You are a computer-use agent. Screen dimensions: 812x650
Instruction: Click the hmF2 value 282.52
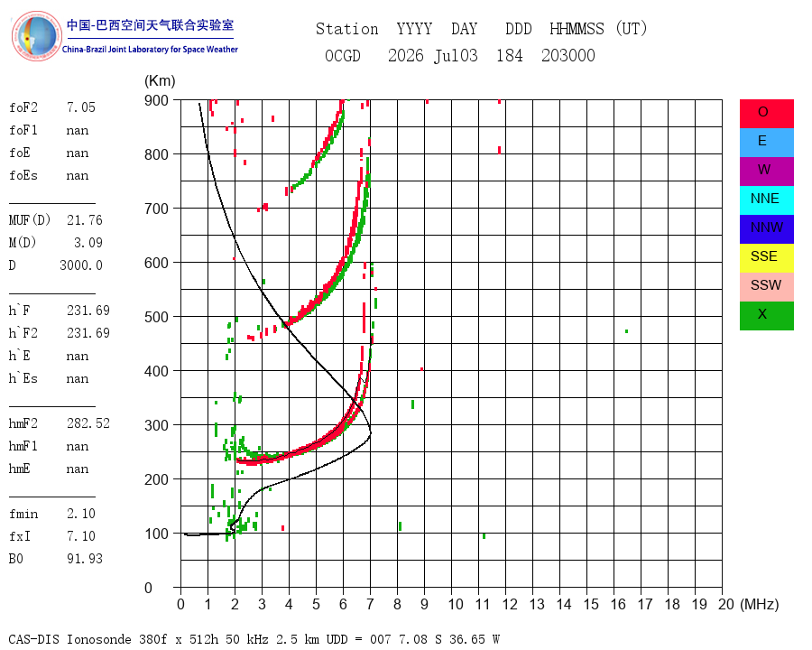click(88, 423)
